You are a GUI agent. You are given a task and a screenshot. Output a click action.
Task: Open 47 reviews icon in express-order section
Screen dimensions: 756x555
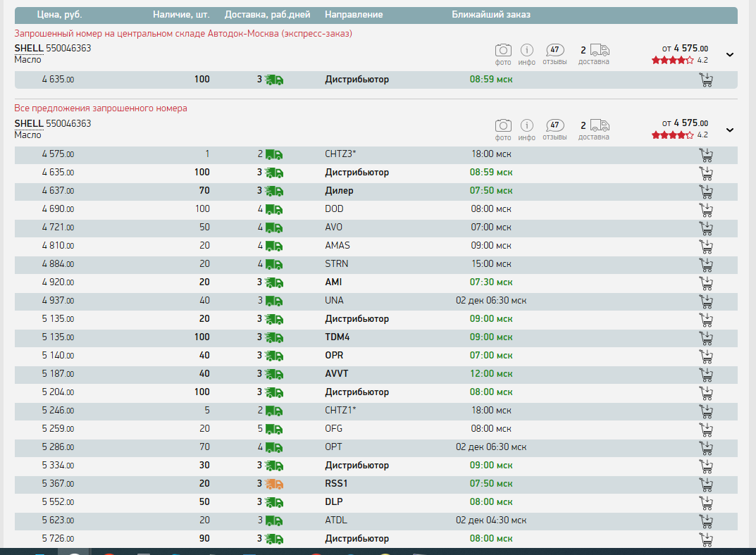[555, 50]
